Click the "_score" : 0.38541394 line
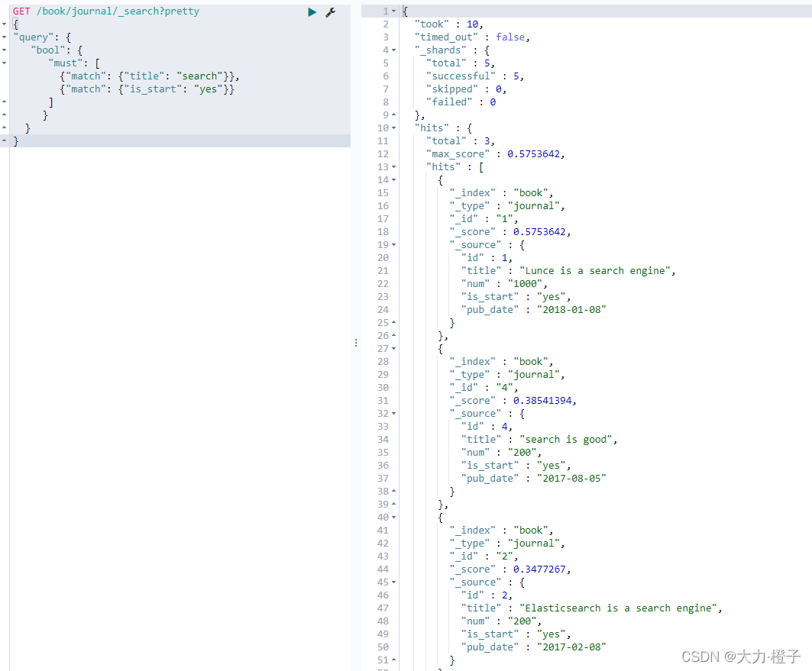812x671 pixels. tap(513, 401)
